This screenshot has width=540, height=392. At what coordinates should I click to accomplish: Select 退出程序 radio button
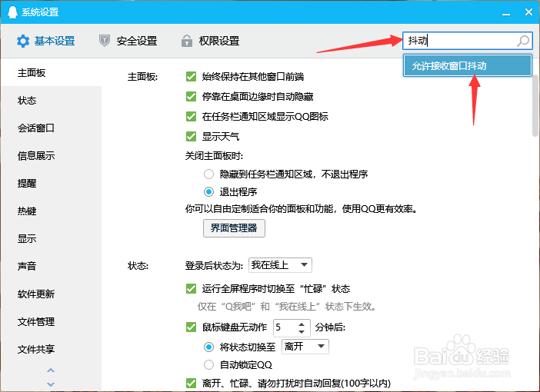point(208,191)
